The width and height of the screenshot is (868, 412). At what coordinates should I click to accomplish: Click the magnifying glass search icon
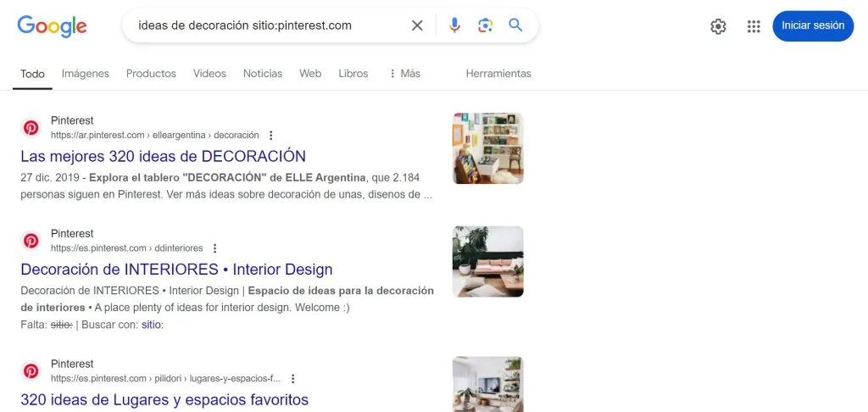tap(515, 25)
